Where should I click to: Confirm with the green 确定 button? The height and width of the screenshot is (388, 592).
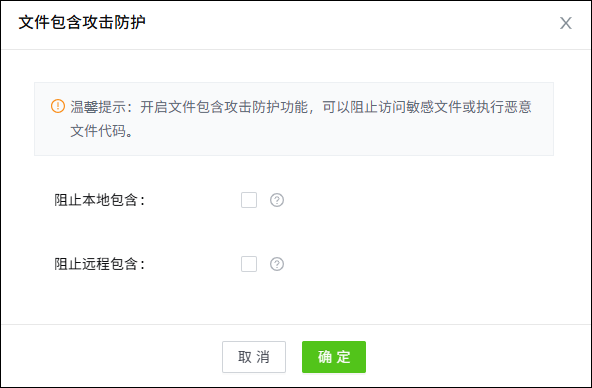(334, 357)
